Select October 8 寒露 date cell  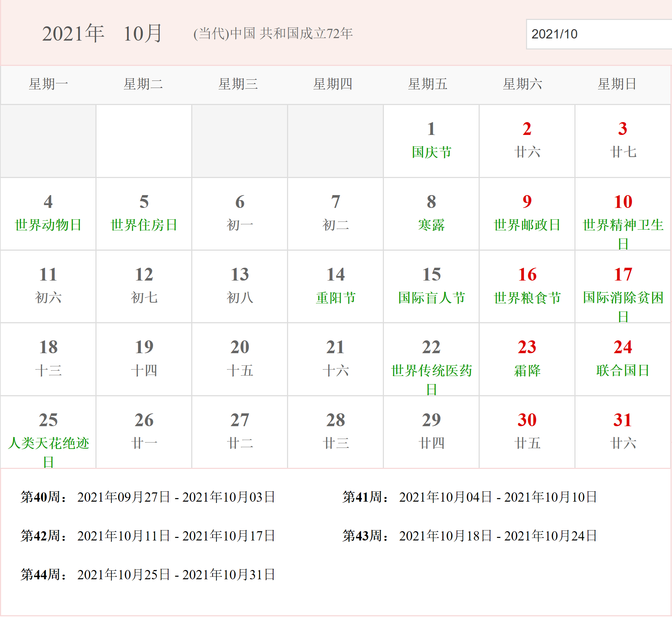click(431, 214)
